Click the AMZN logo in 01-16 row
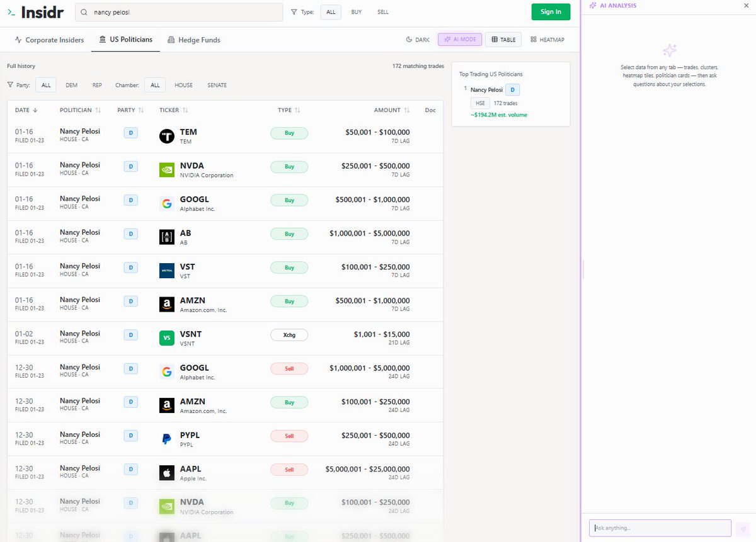Viewport: 756px width, 542px height. [167, 305]
